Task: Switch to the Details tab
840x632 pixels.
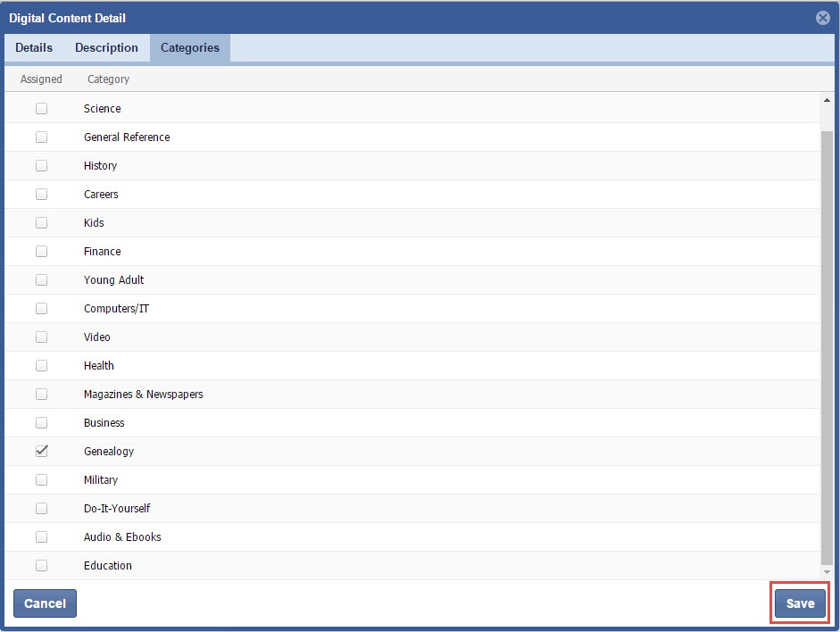Action: [34, 48]
